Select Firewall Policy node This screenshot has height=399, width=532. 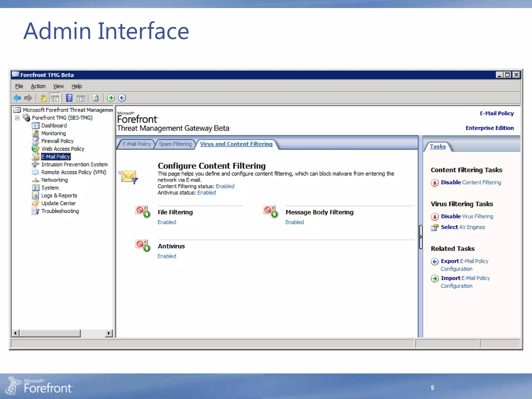point(57,141)
